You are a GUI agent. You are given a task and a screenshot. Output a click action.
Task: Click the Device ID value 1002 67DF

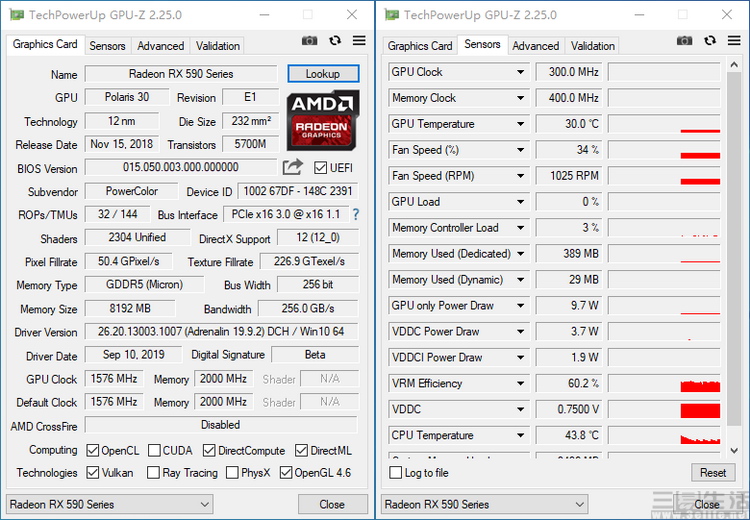pos(298,191)
